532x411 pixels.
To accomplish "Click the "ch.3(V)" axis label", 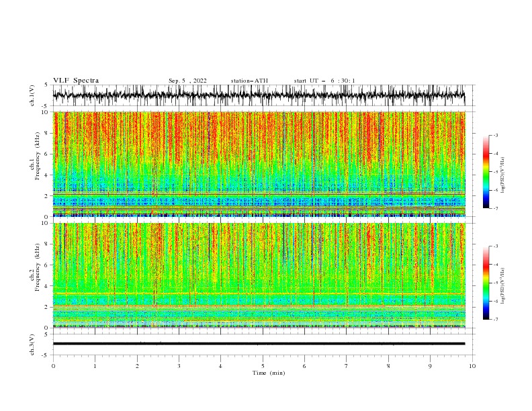I will pos(32,345).
